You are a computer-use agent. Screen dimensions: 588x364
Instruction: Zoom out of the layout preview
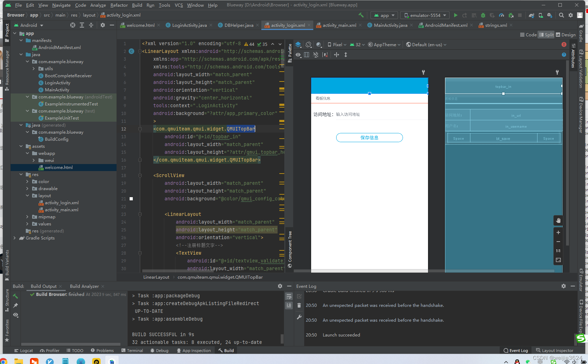tap(558, 242)
